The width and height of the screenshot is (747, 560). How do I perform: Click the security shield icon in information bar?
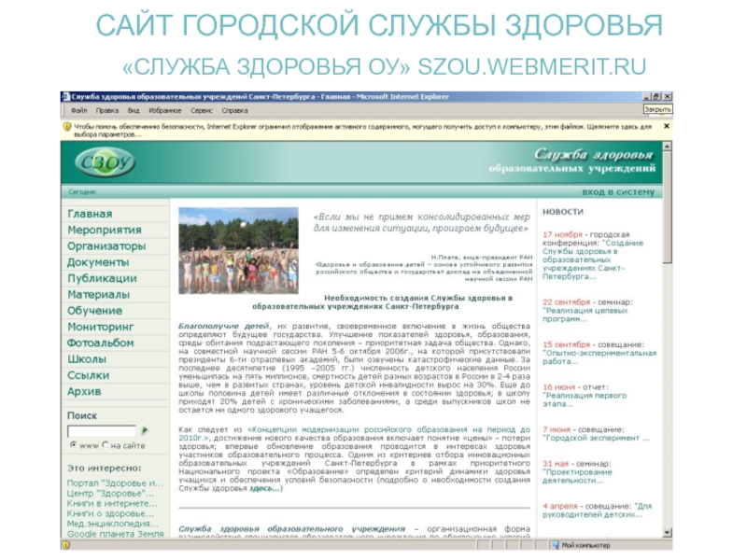(67, 127)
